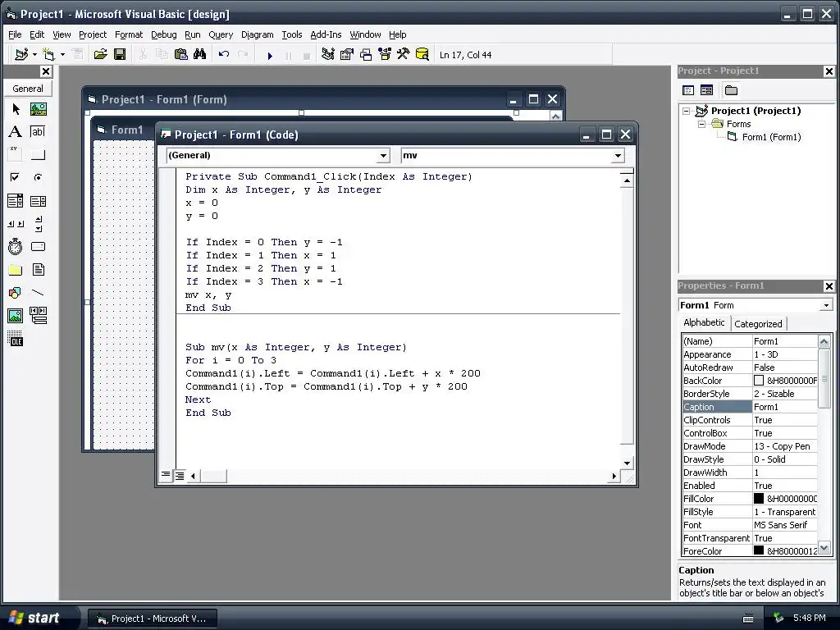Viewport: 840px width, 630px height.
Task: Select the PictureBox control tool
Action: point(38,109)
